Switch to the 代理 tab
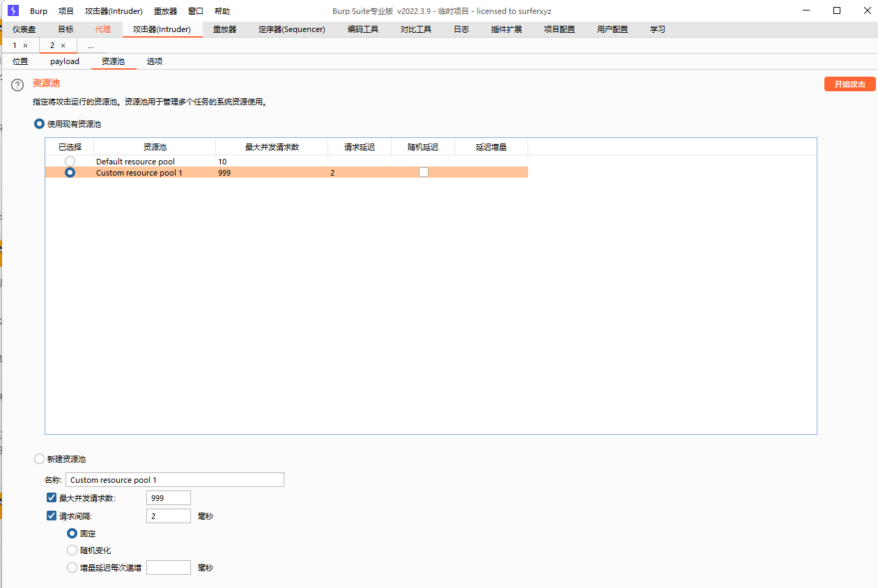878x588 pixels. 103,29
